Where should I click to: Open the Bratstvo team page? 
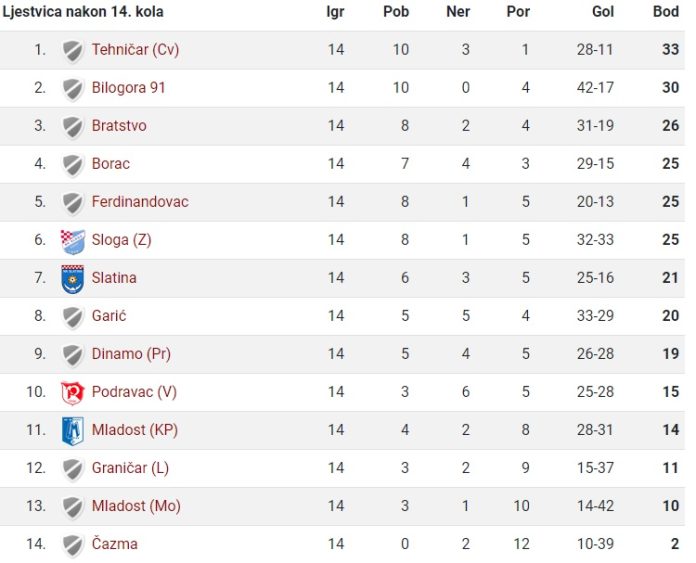[x=119, y=126]
